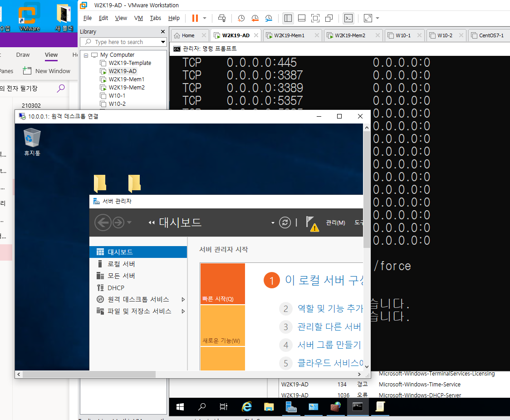This screenshot has width=510, height=420.
Task: Open the snapshot manager icon
Action: [269, 18]
